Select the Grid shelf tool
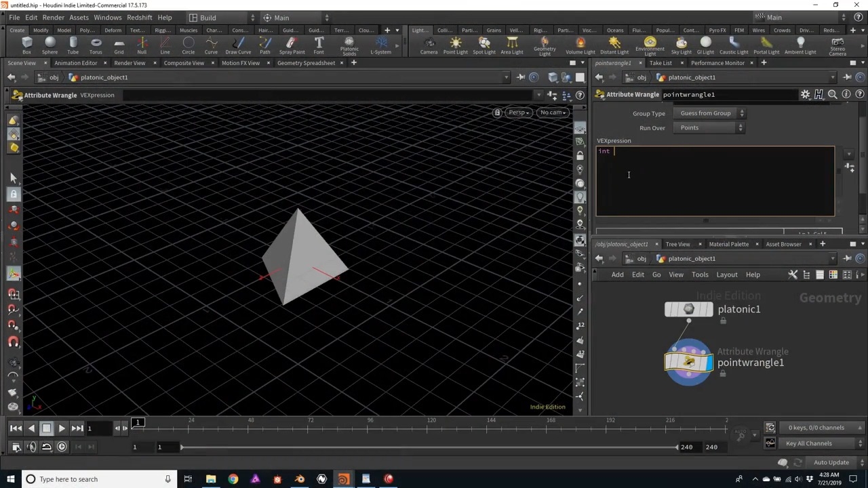This screenshot has width=868, height=488. point(119,45)
